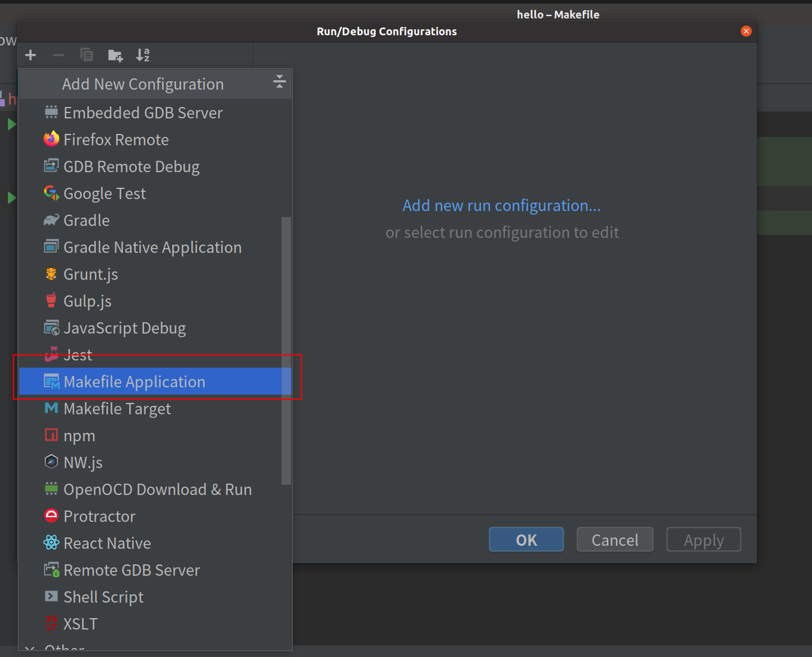Click the Remote GDB Server icon
Image resolution: width=812 pixels, height=657 pixels.
coord(51,570)
